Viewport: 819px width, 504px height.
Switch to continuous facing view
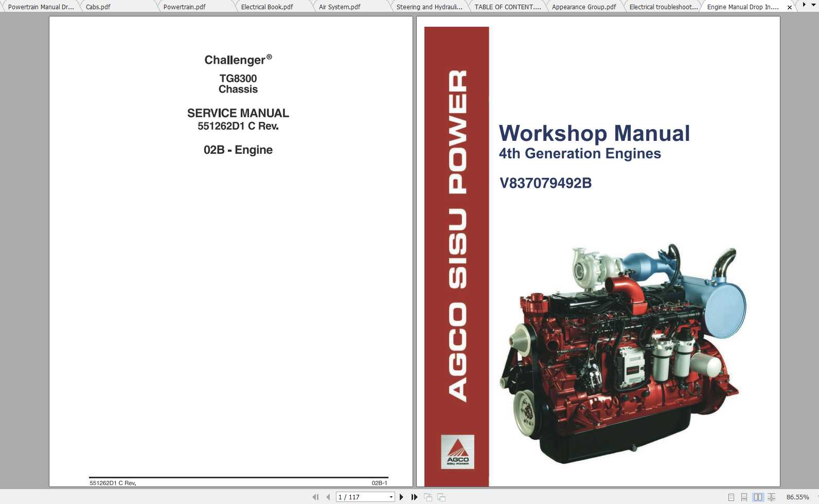point(771,497)
